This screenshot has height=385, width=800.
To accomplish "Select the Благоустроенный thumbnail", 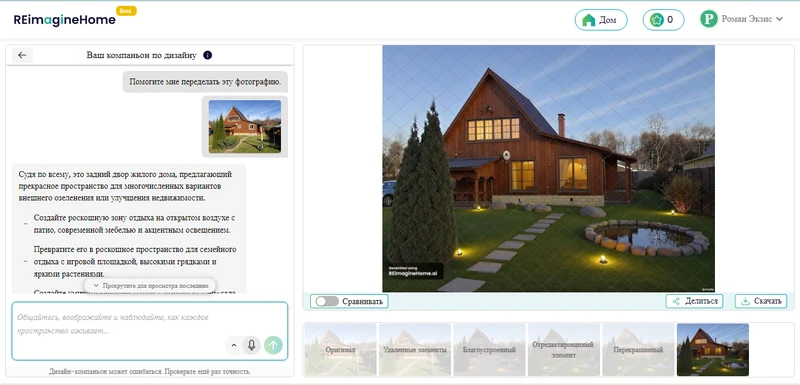I will pyautogui.click(x=489, y=350).
